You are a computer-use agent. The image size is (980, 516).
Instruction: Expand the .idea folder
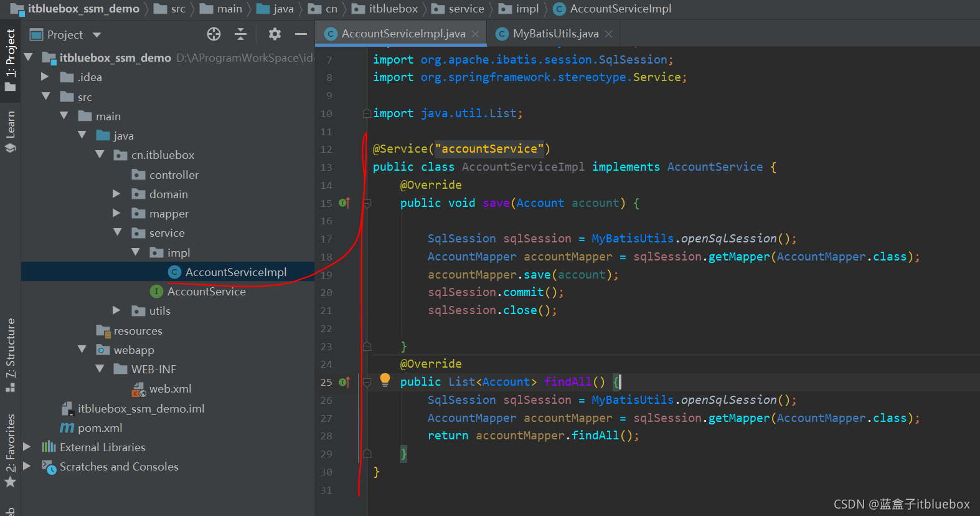[45, 77]
